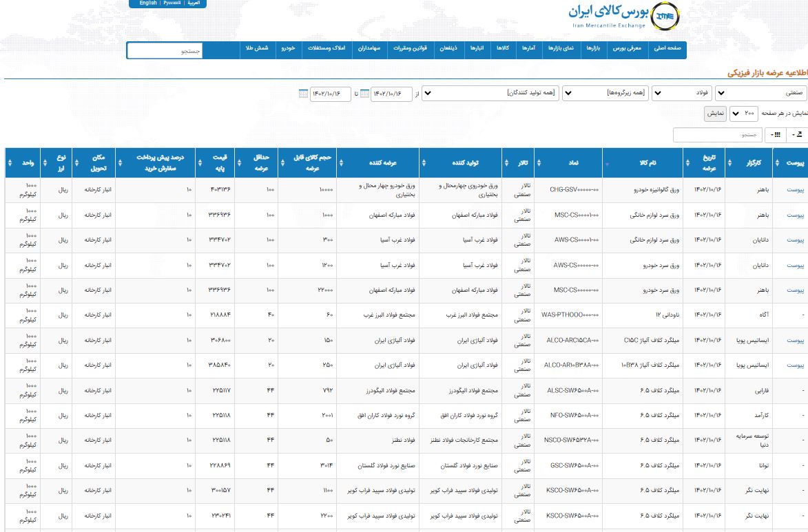This screenshot has width=808, height=532.
Task: Expand the همه تولید کنندگان producers dropdown
Action: 490,93
